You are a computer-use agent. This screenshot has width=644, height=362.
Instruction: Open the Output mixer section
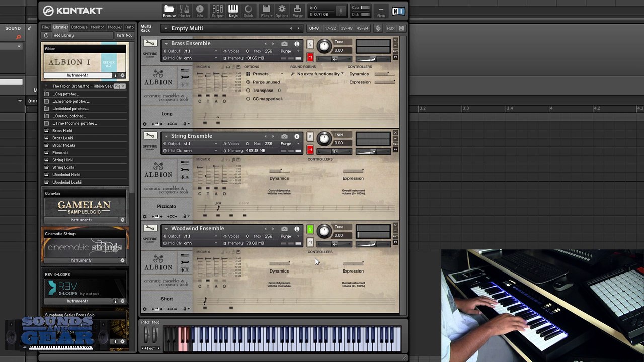point(218,11)
